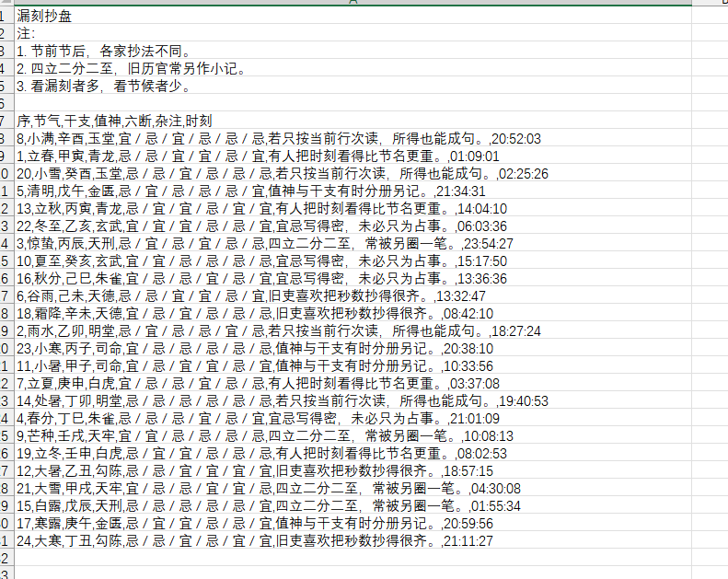Select the row starting 21,大雪,甲戌,天牢
728x579 pixels.
(x=352, y=488)
